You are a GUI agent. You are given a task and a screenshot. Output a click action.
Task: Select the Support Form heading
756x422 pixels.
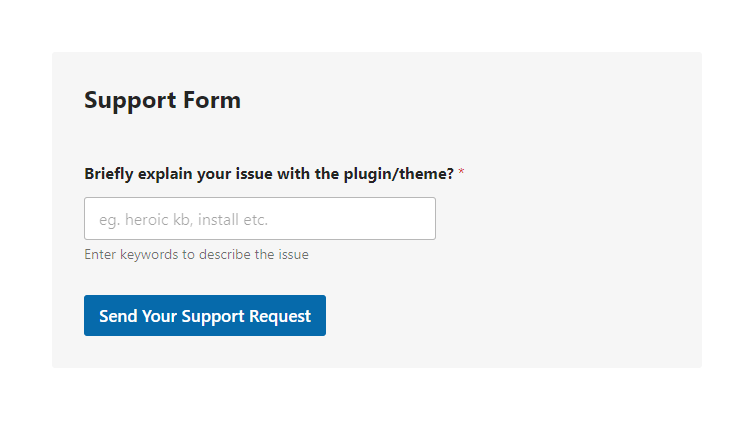tap(162, 100)
